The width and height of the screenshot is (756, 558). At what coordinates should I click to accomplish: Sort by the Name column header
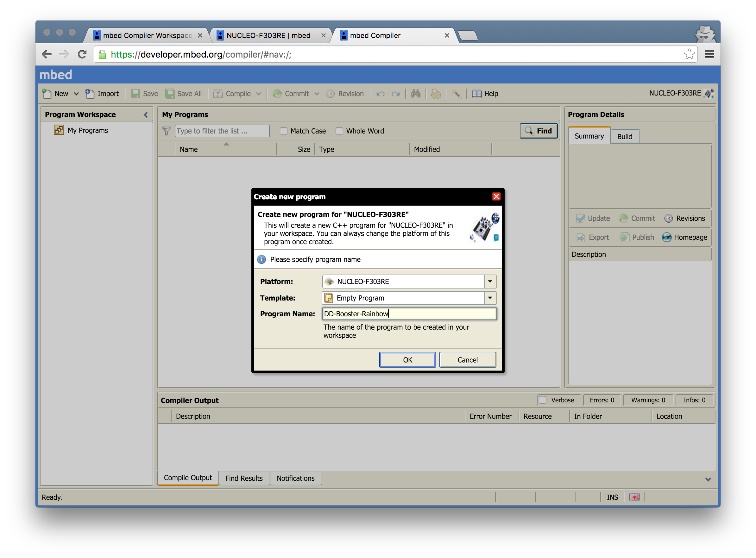pyautogui.click(x=226, y=149)
